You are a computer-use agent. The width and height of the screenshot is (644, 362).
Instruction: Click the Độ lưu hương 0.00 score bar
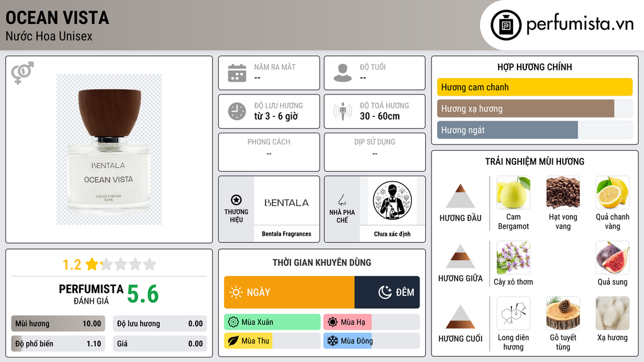[160, 324]
